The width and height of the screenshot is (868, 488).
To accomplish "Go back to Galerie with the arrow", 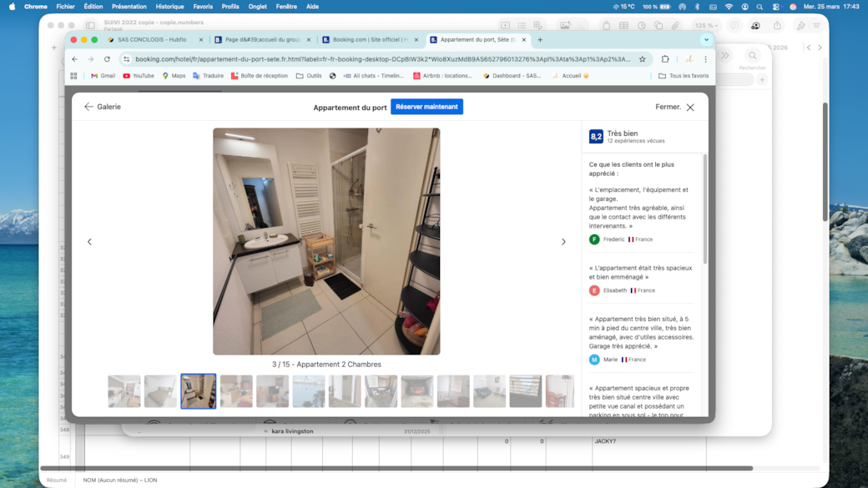I will coord(88,107).
